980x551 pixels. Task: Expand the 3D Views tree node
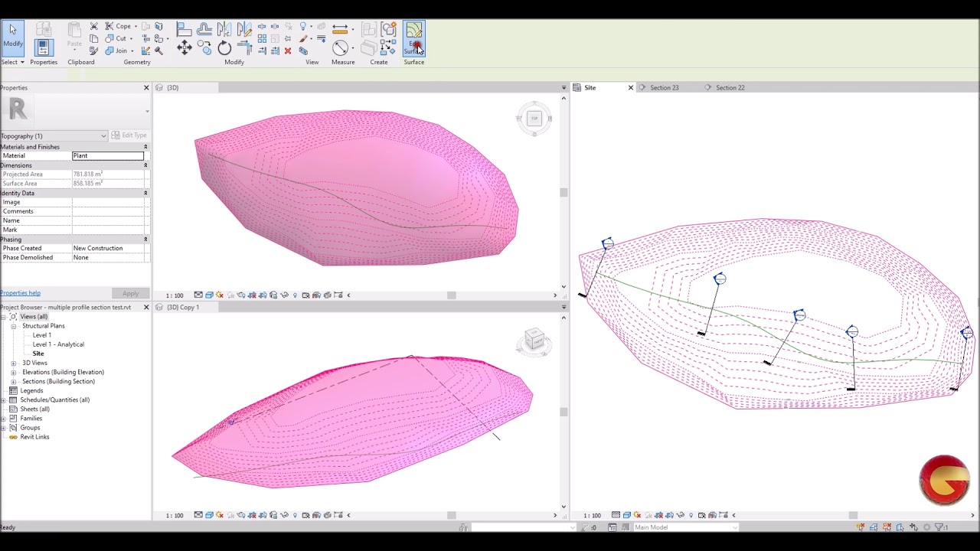(x=13, y=363)
